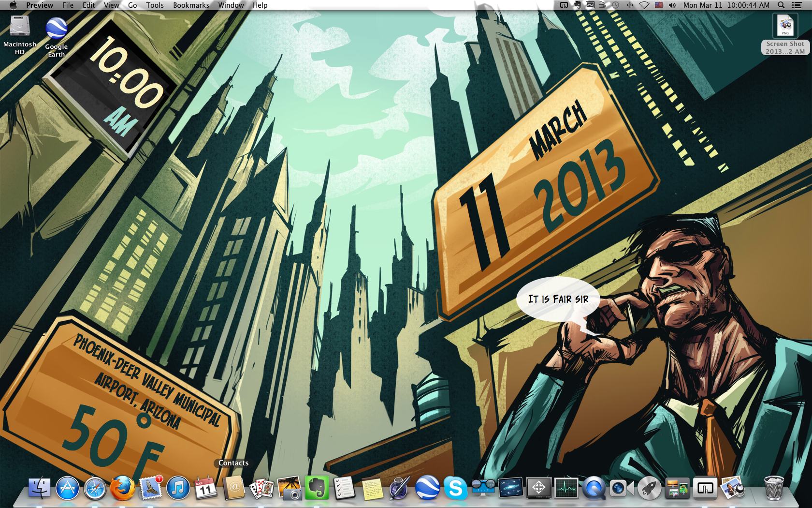Click the monitor graph icon in menu bar
812x508 pixels.
[x=590, y=5]
